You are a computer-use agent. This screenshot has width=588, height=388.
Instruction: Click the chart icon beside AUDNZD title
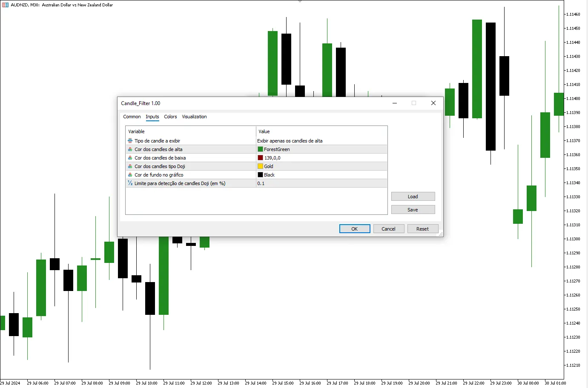coord(5,5)
